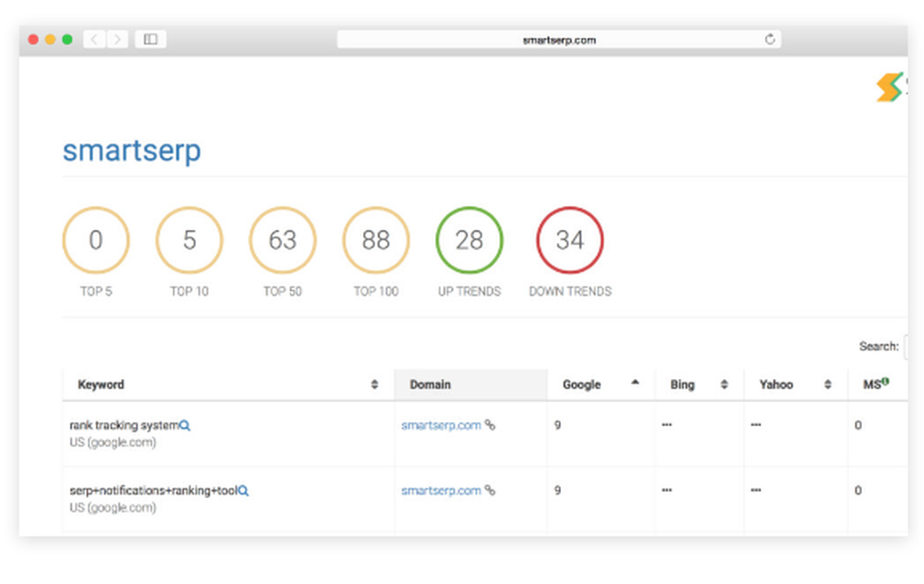Click link icon in serp+notifications+ranking+tool row
This screenshot has height=584, width=924.
[x=490, y=491]
